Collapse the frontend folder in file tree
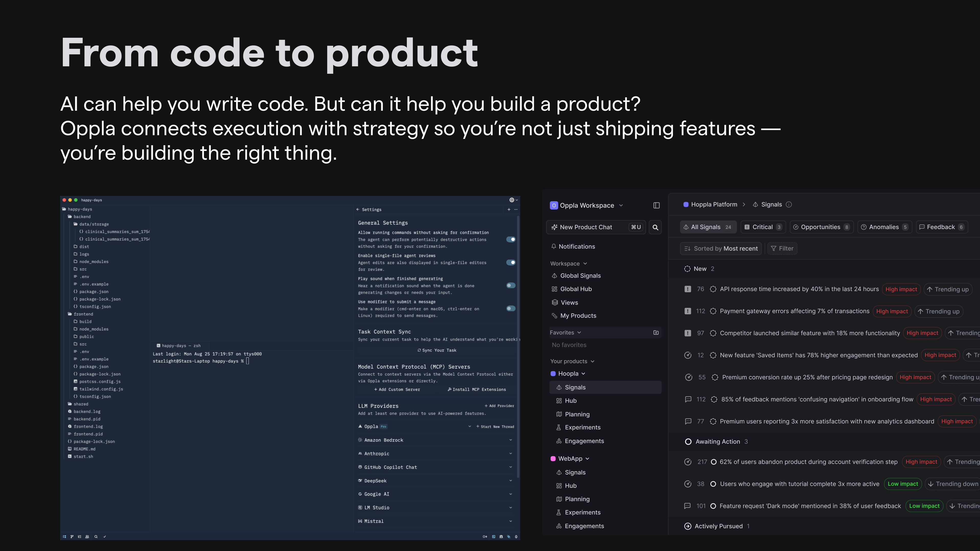Screen dimensions: 980x551 pos(80,314)
